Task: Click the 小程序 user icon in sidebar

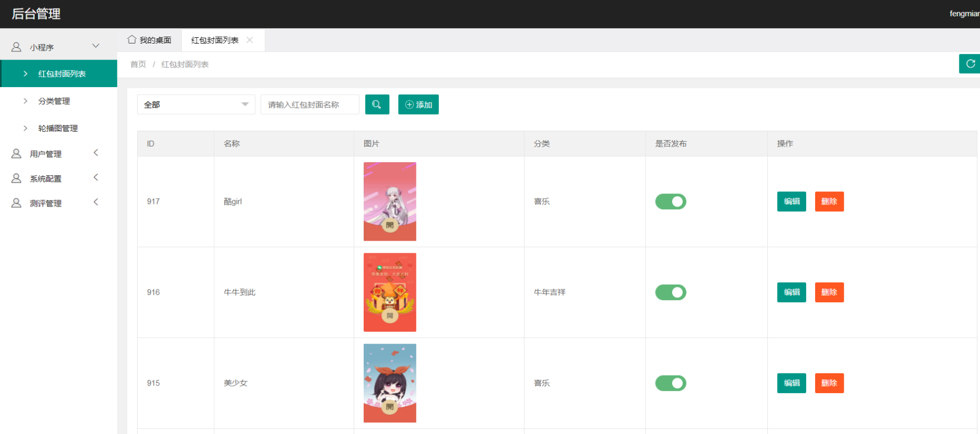Action: click(x=16, y=47)
